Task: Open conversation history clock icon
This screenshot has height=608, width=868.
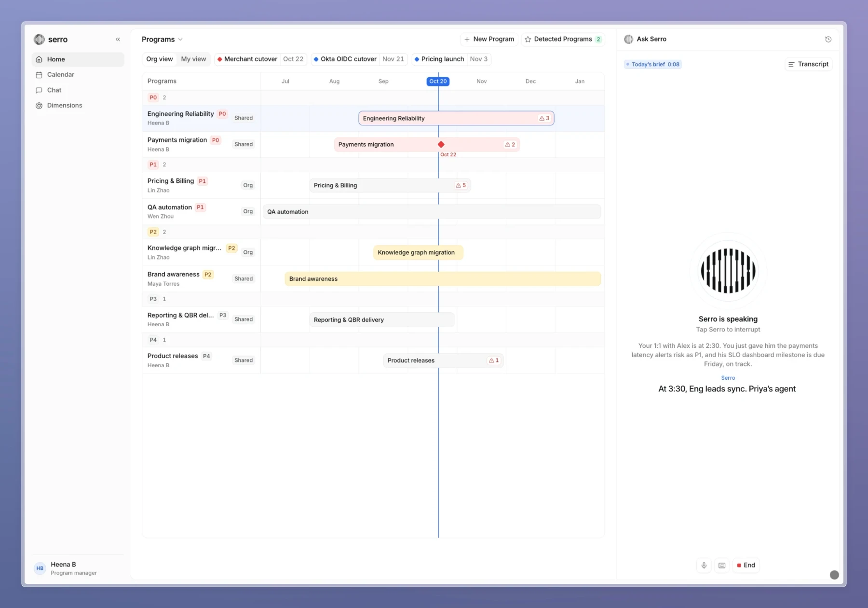Action: (x=828, y=40)
